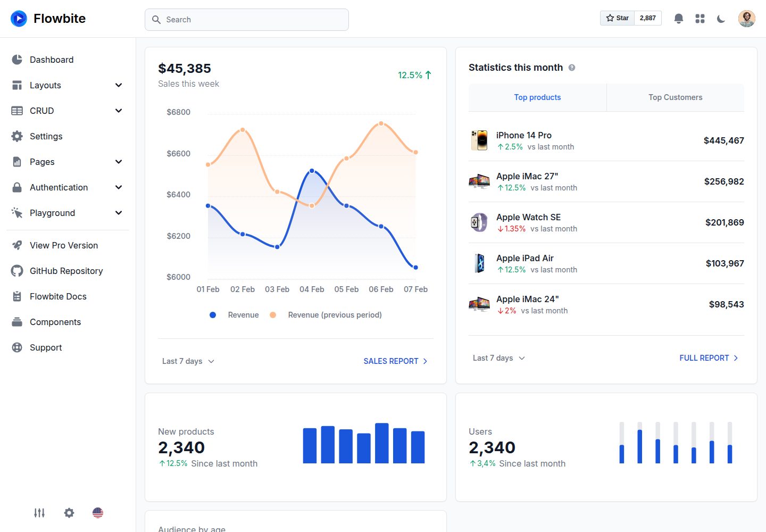Click the Components stack icon

(x=17, y=322)
